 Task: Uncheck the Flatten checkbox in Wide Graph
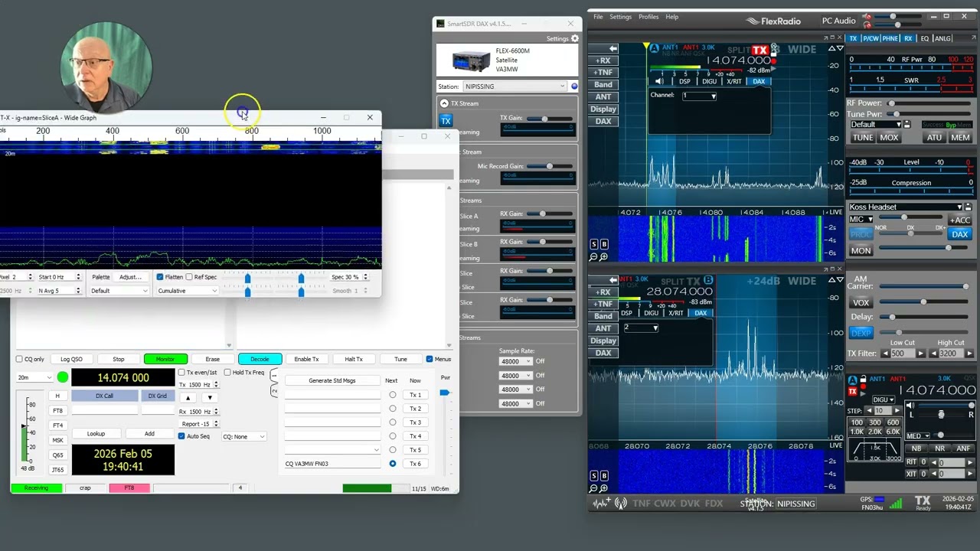[160, 277]
